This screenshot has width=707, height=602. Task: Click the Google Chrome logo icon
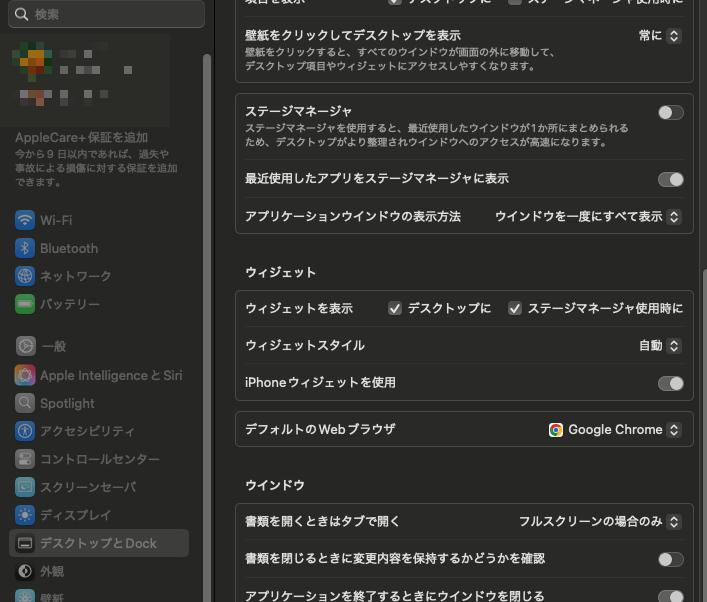click(556, 430)
